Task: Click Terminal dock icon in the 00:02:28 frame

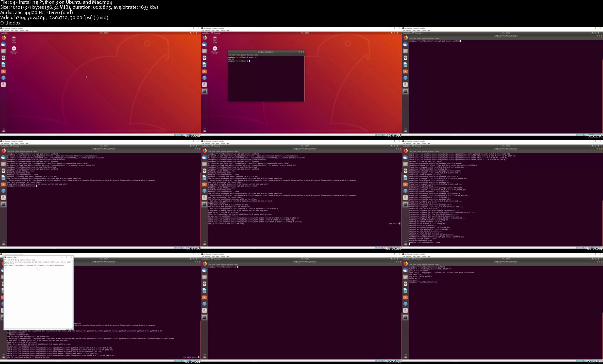Action: (x=405, y=91)
